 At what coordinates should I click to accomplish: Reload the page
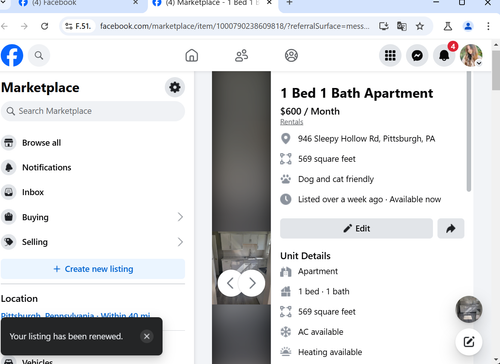tap(44, 26)
